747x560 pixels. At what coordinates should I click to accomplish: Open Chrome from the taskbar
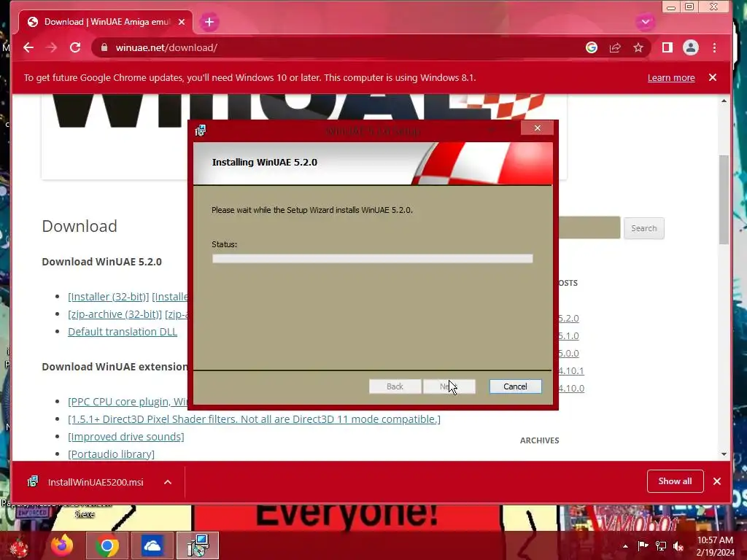(x=107, y=545)
